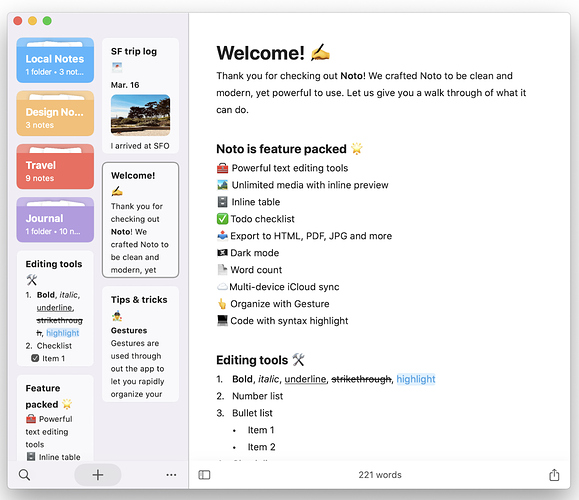579x500 pixels.
Task: Click the strikethrough word in editor list
Action: pyautogui.click(x=361, y=379)
